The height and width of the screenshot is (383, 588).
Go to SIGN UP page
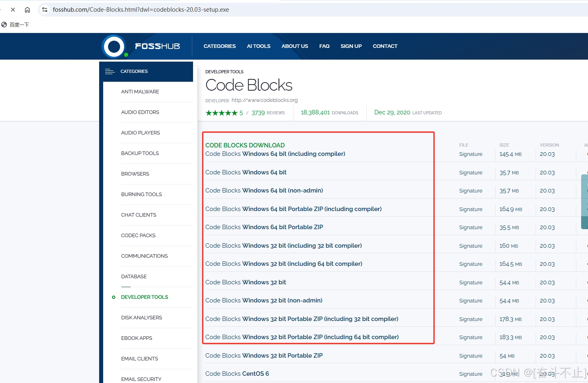point(351,46)
